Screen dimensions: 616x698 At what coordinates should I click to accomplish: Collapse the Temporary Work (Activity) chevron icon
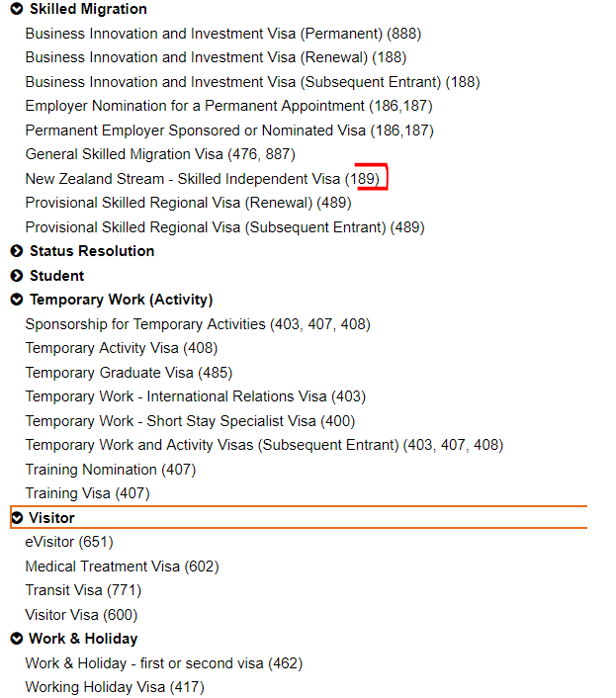17,300
